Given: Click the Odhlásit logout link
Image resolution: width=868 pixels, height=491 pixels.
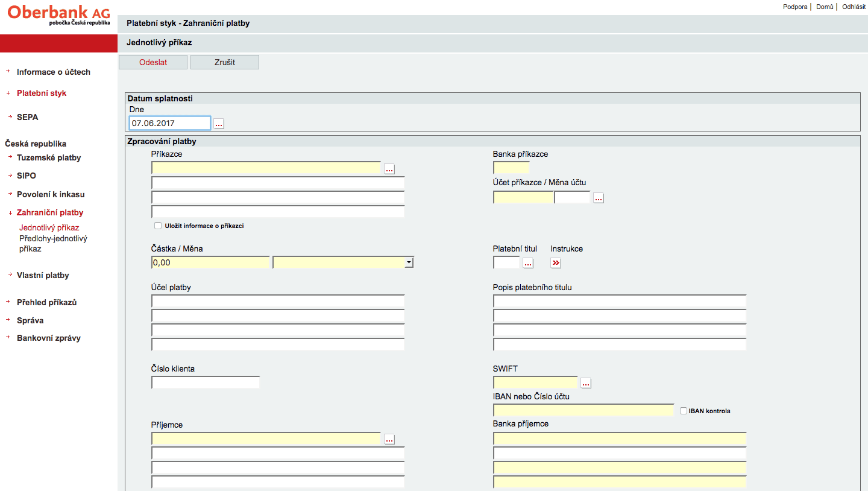Looking at the screenshot, I should pyautogui.click(x=854, y=7).
